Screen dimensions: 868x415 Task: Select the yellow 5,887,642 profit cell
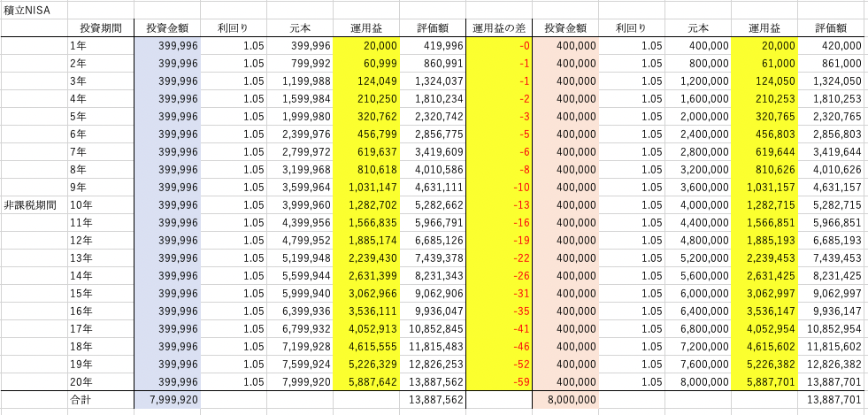(366, 381)
